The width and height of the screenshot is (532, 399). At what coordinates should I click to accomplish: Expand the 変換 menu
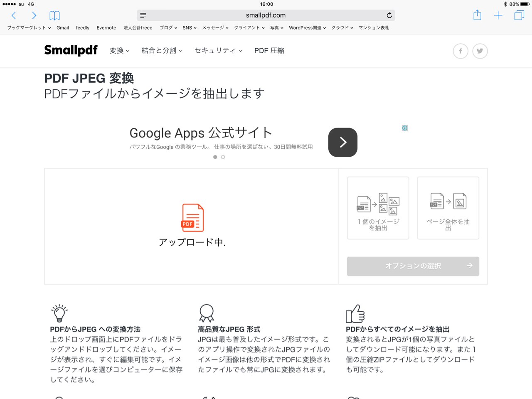120,51
